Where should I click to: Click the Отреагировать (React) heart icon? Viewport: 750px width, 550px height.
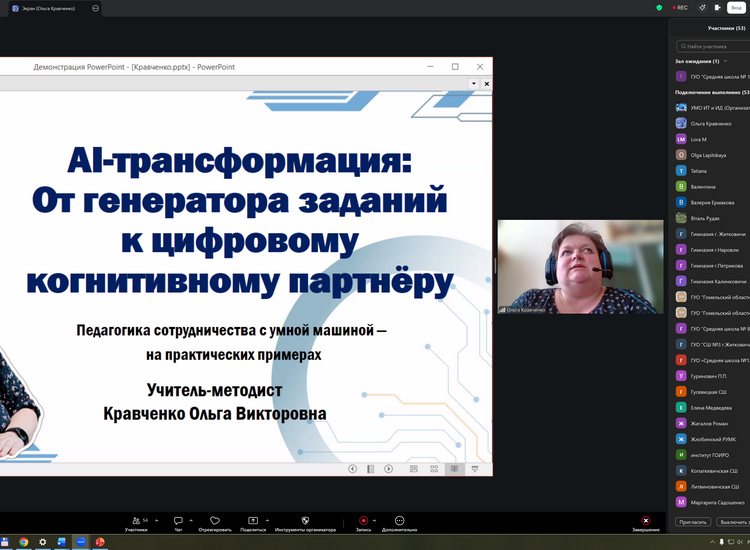tap(214, 520)
